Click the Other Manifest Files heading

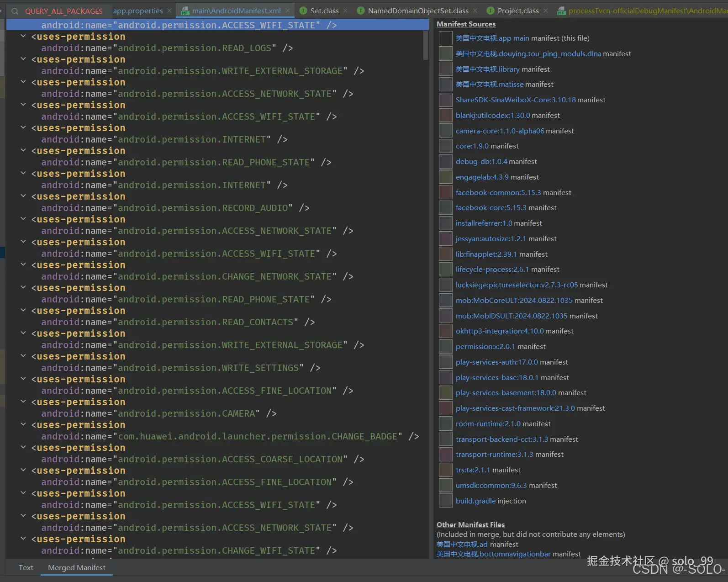pyautogui.click(x=470, y=524)
